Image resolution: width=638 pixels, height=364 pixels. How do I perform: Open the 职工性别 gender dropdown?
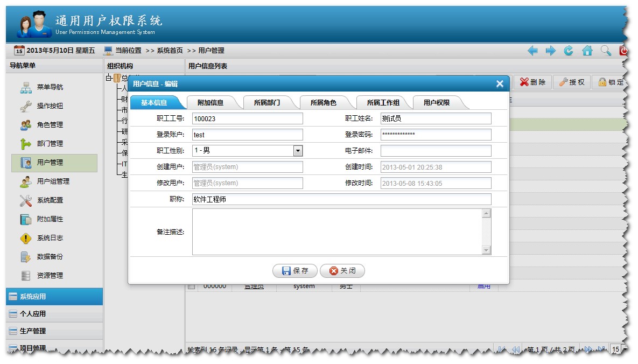pos(297,151)
